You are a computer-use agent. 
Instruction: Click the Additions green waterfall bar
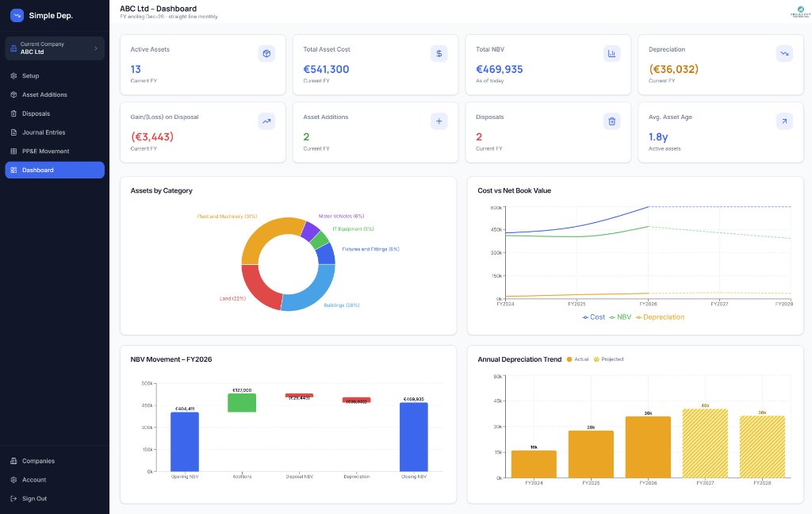(242, 403)
